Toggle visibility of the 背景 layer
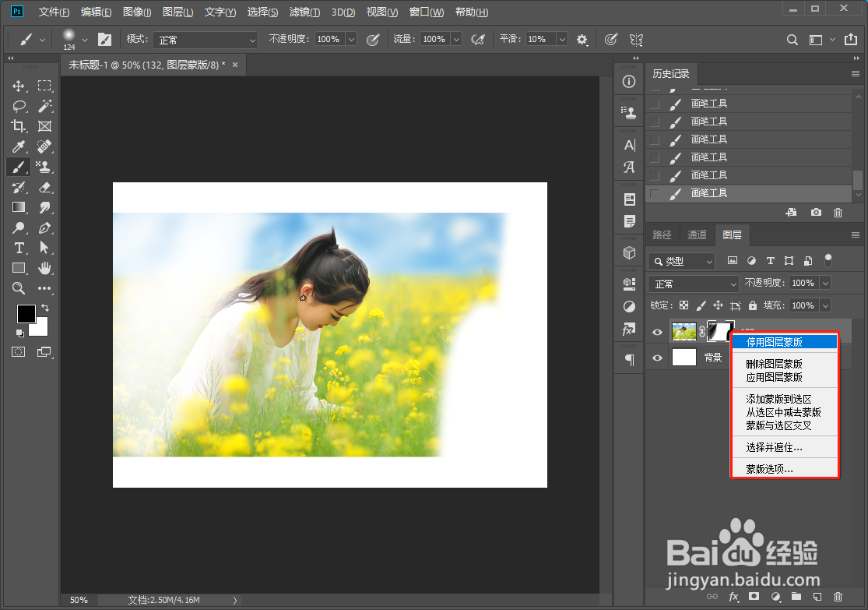This screenshot has height=610, width=868. tap(657, 358)
